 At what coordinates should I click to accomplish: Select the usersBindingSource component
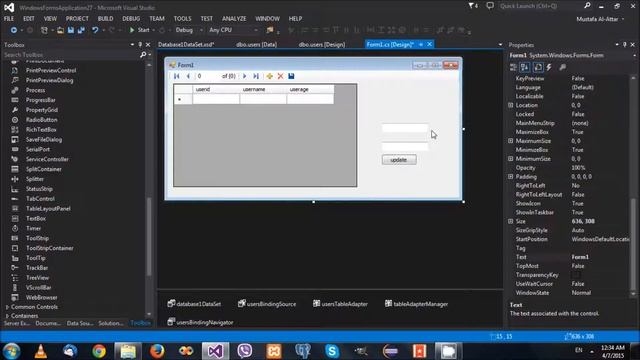tap(267, 304)
